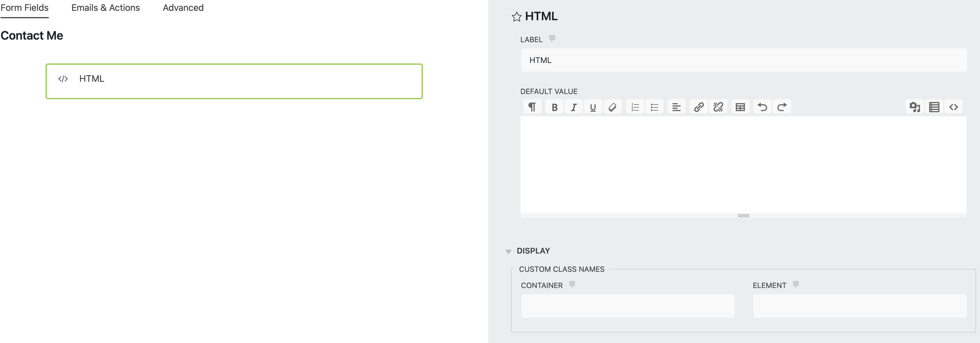
Task: Open the insert table dropdown
Action: [740, 107]
